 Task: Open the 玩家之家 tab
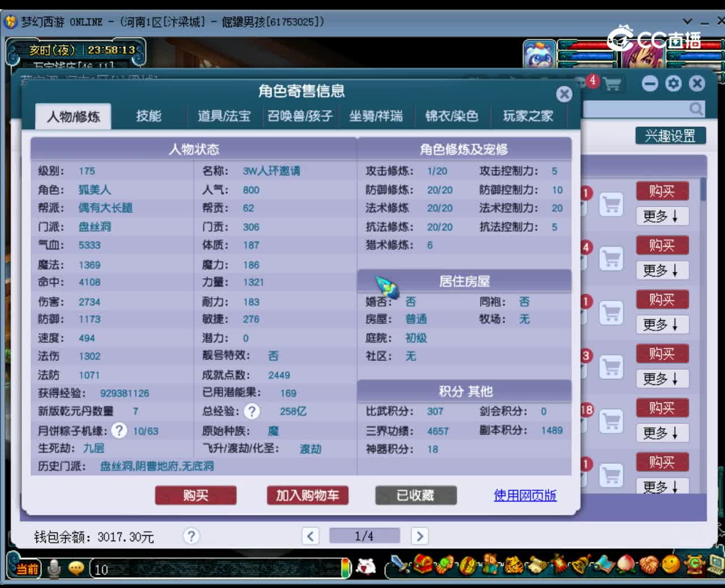528,116
